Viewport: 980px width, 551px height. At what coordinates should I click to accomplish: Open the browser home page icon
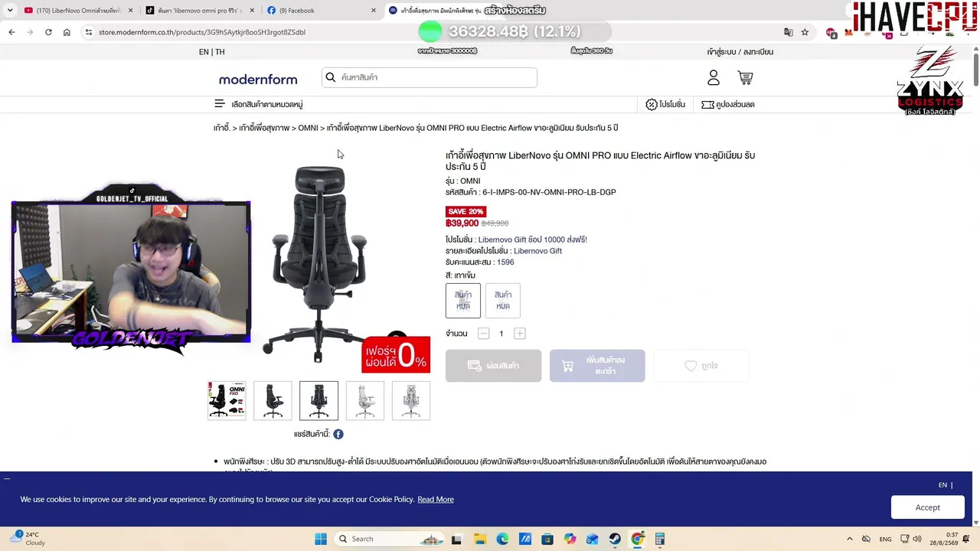67,32
